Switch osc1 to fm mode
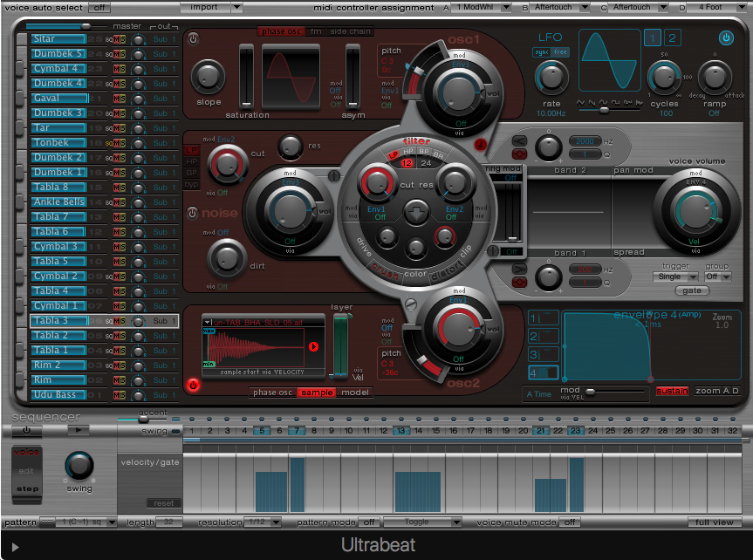 coord(316,31)
